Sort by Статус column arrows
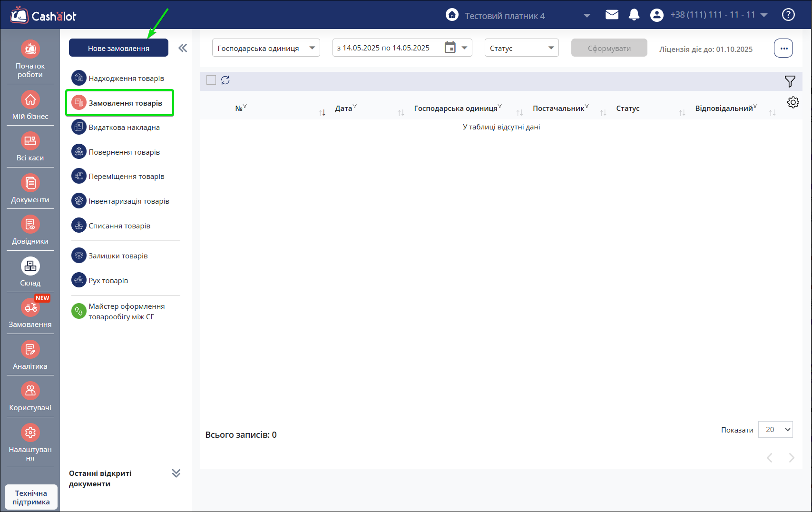This screenshot has width=812, height=512. point(682,113)
